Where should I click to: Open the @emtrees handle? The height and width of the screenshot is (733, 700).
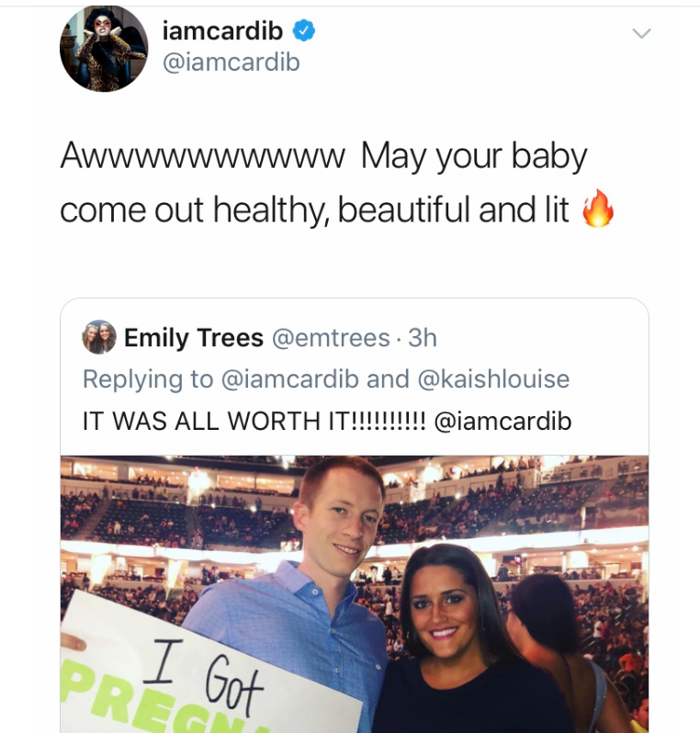pos(331,337)
